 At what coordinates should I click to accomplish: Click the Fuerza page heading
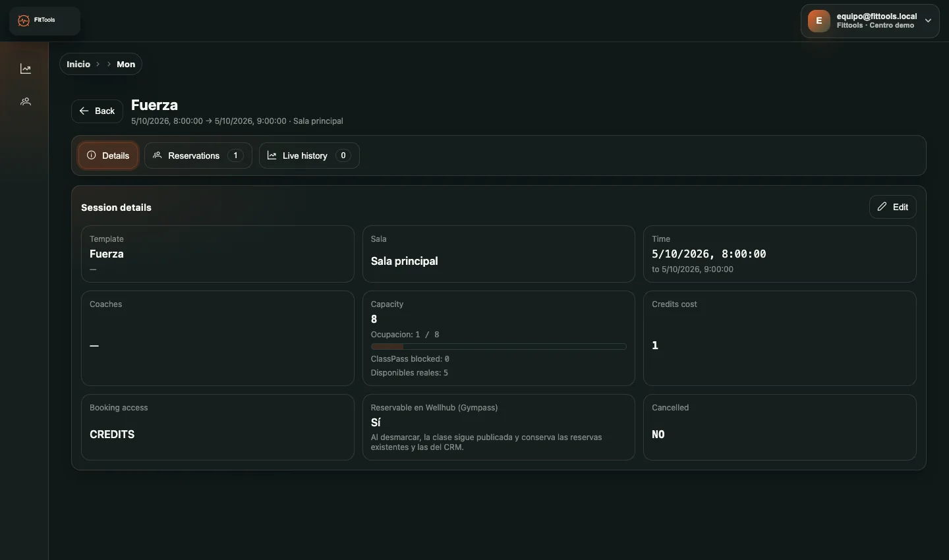(154, 105)
